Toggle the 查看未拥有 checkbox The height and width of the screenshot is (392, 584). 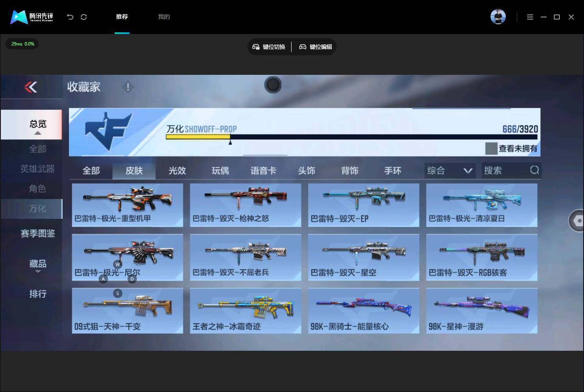(491, 148)
